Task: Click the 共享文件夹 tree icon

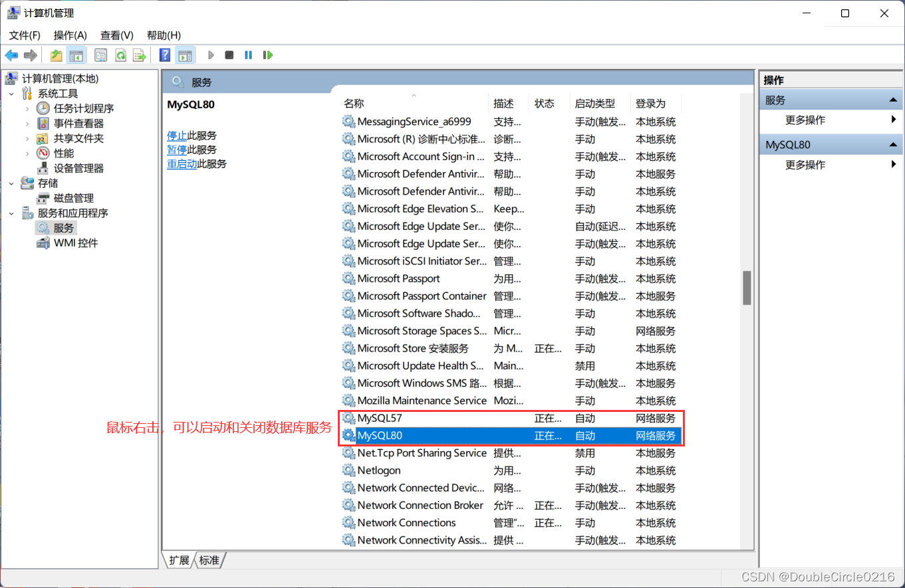Action: [43, 138]
